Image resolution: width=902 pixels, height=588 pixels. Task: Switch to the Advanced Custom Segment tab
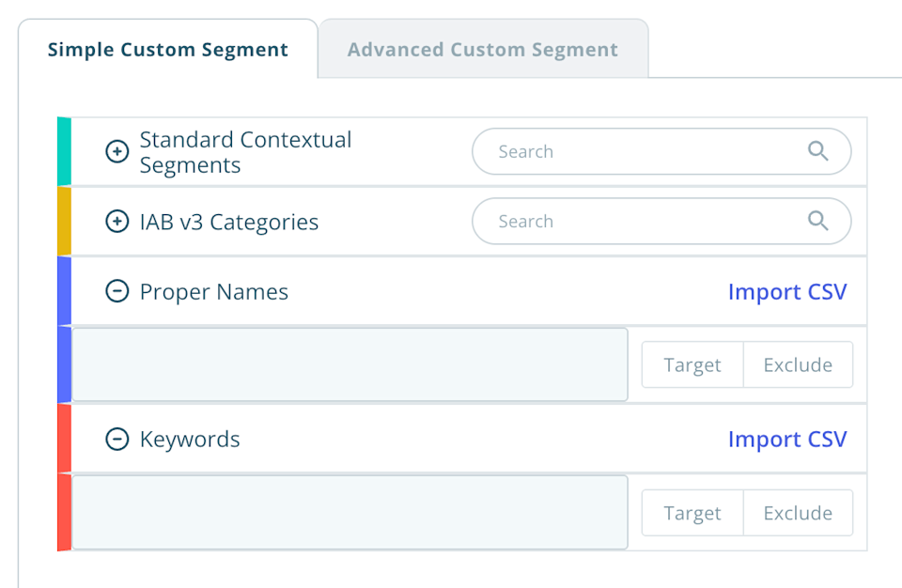[483, 49]
